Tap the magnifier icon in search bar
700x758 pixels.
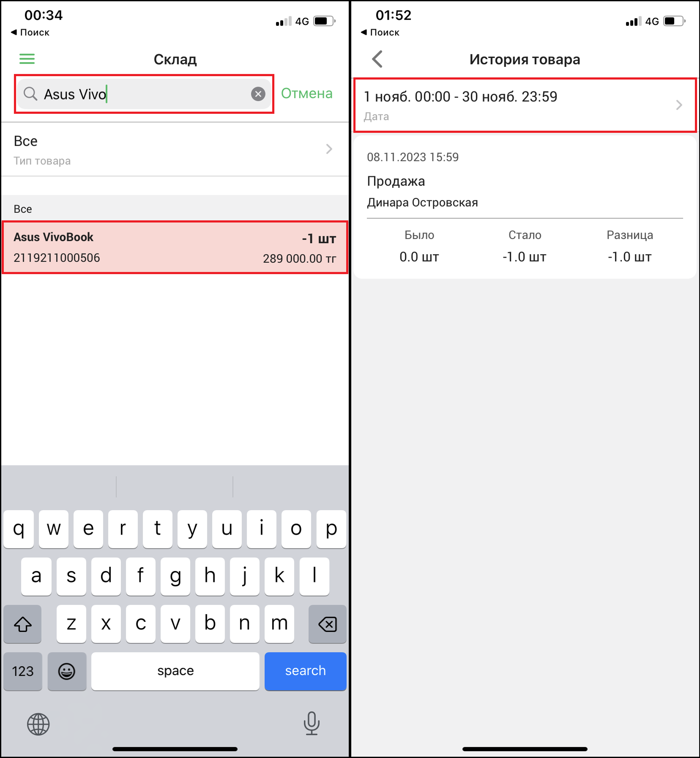coord(30,94)
